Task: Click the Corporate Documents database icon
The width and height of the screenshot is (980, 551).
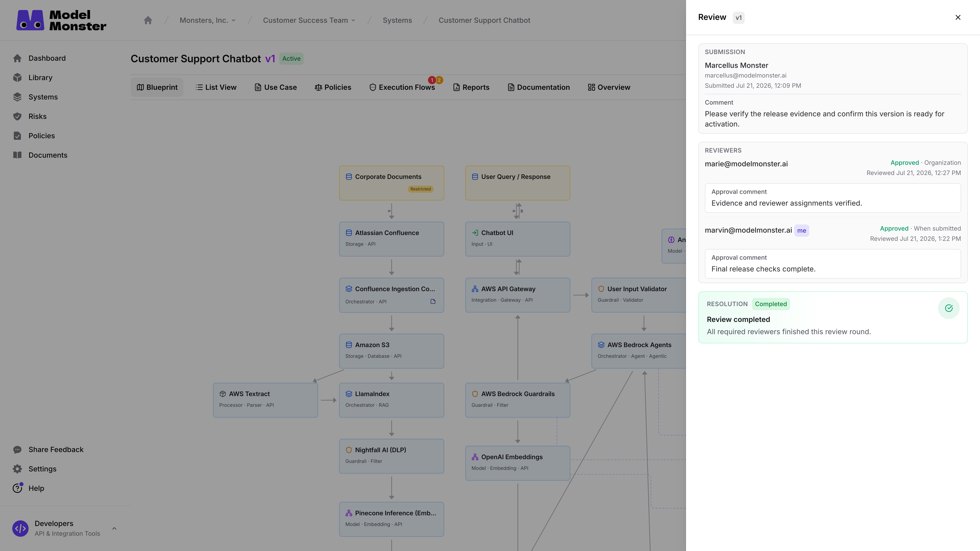Action: tap(349, 177)
